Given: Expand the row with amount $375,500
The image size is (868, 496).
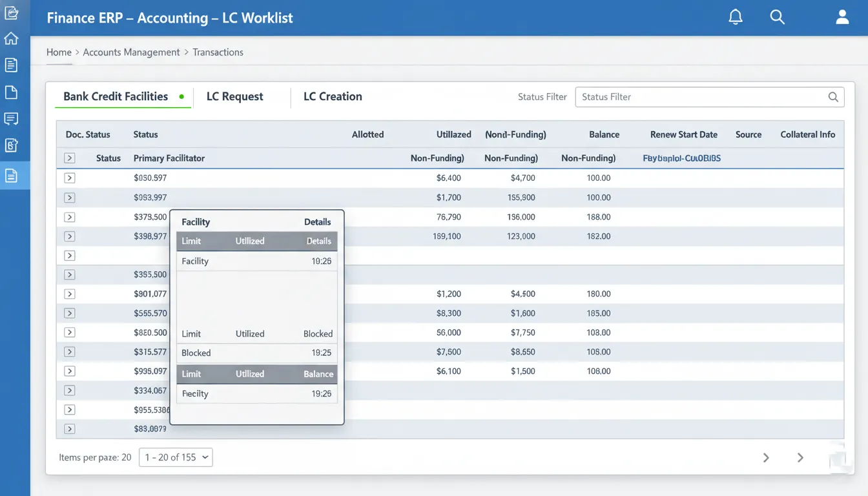Looking at the screenshot, I should [70, 217].
